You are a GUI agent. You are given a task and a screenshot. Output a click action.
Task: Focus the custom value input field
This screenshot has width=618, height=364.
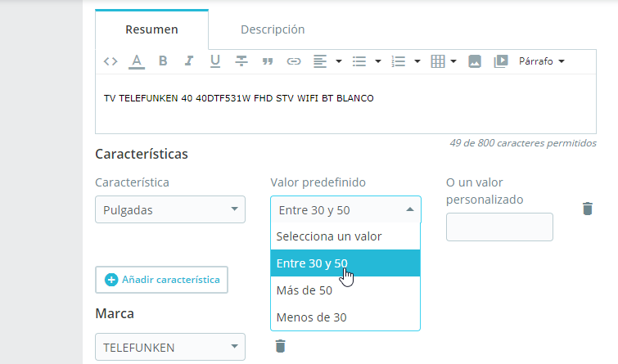[x=499, y=227]
